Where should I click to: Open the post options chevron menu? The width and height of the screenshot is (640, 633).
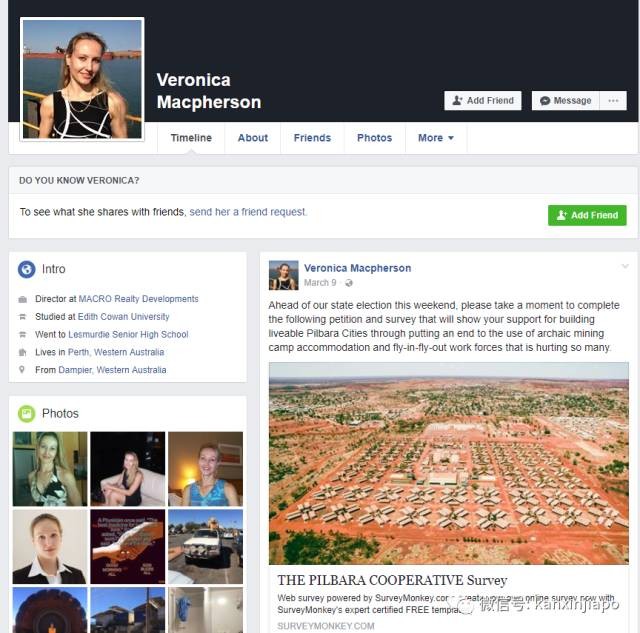pos(625,267)
